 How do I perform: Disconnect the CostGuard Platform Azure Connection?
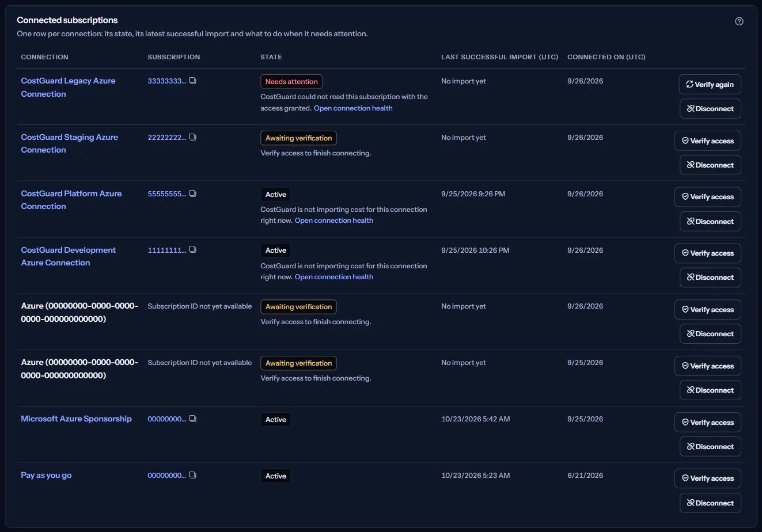710,221
